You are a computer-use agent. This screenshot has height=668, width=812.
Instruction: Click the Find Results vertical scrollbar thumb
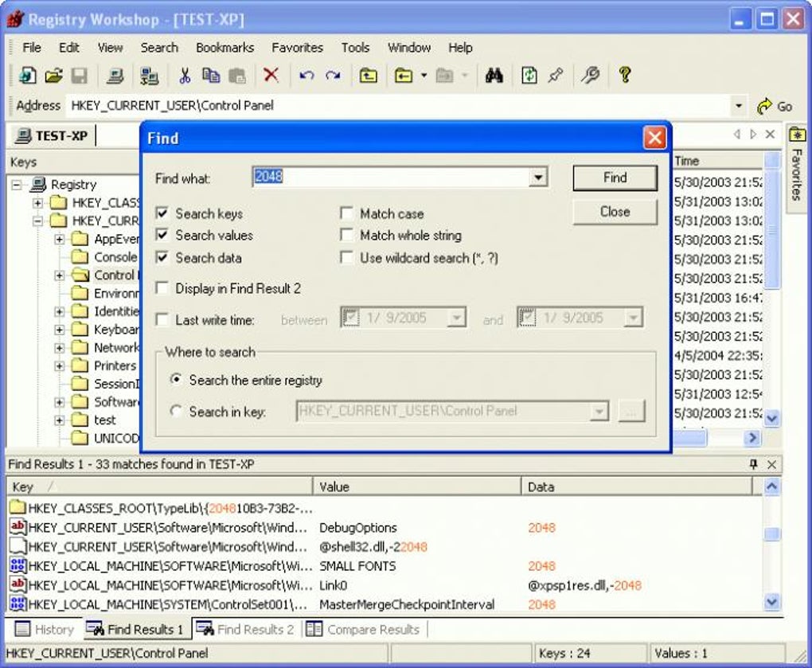click(x=771, y=534)
